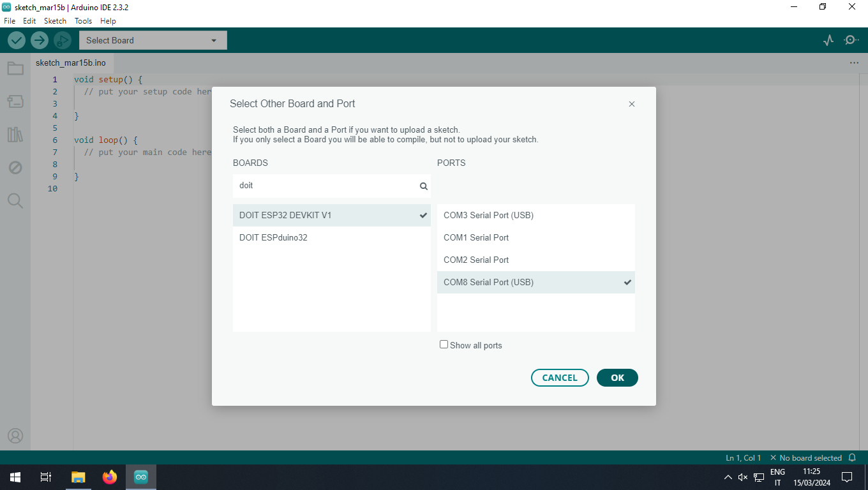Click the muted volume tray icon
Image resolution: width=868 pixels, height=490 pixels.
(743, 477)
